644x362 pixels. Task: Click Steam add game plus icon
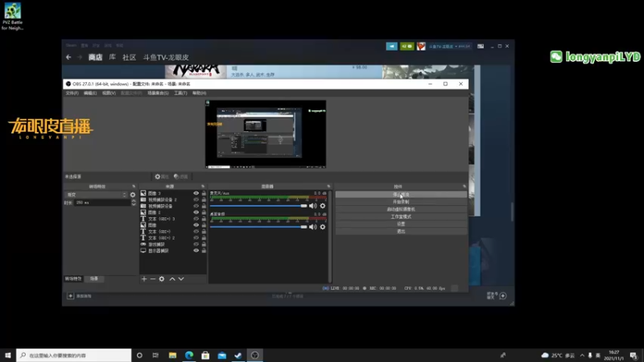70,296
